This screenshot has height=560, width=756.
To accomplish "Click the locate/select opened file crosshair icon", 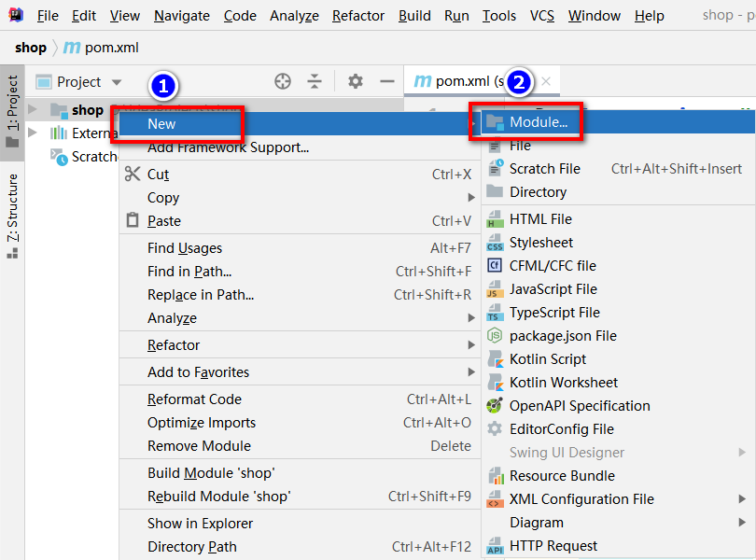I will [x=283, y=81].
